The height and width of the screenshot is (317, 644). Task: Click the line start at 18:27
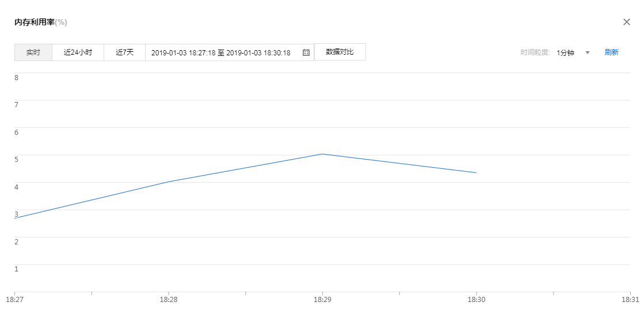tap(15, 218)
